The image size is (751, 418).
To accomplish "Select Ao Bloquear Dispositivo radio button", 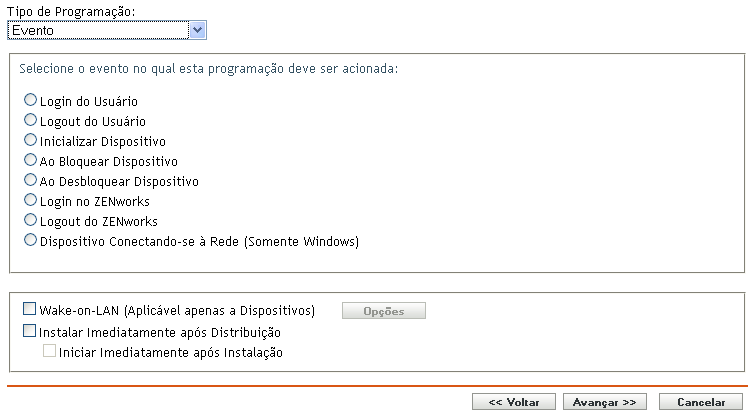I will click(30, 160).
